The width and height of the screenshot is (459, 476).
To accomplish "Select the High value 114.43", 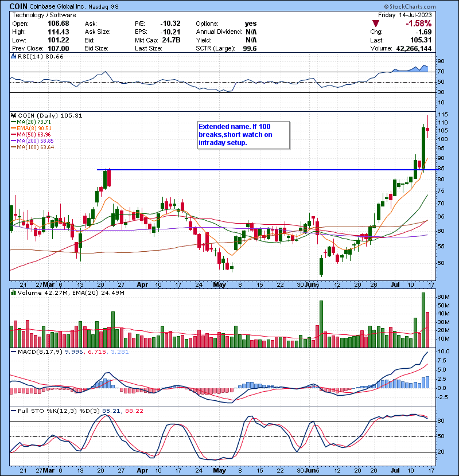I will (x=59, y=32).
